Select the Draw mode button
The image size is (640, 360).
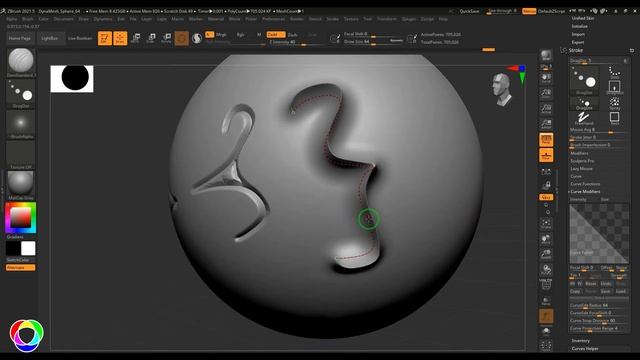(x=120, y=38)
